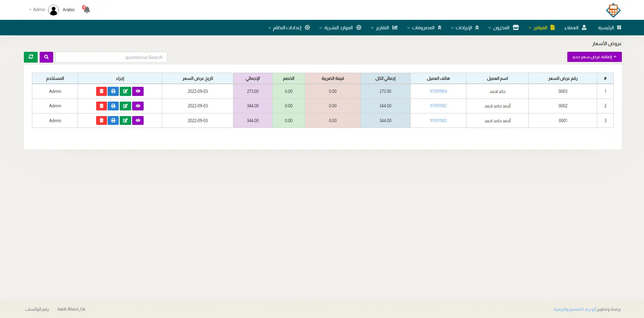Click the Admin user avatar
This screenshot has height=318, width=644.
pyautogui.click(x=53, y=10)
